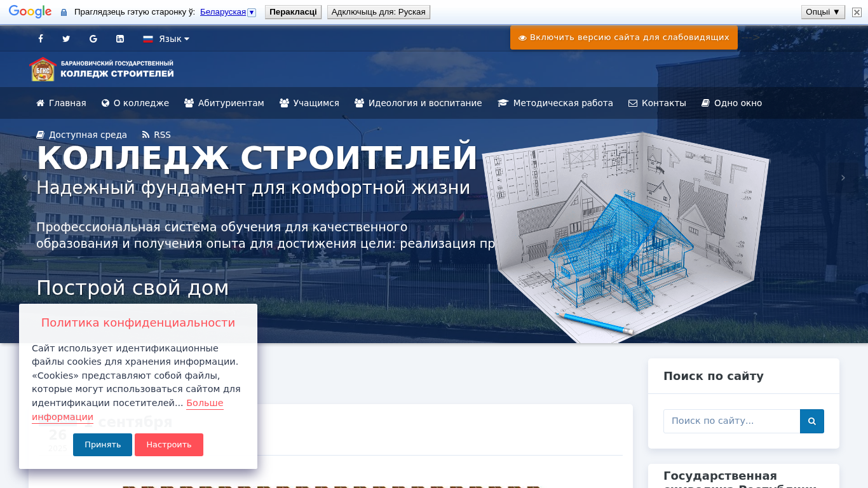Open the LinkedIn social icon
Viewport: 868px width, 488px height.
[x=120, y=39]
